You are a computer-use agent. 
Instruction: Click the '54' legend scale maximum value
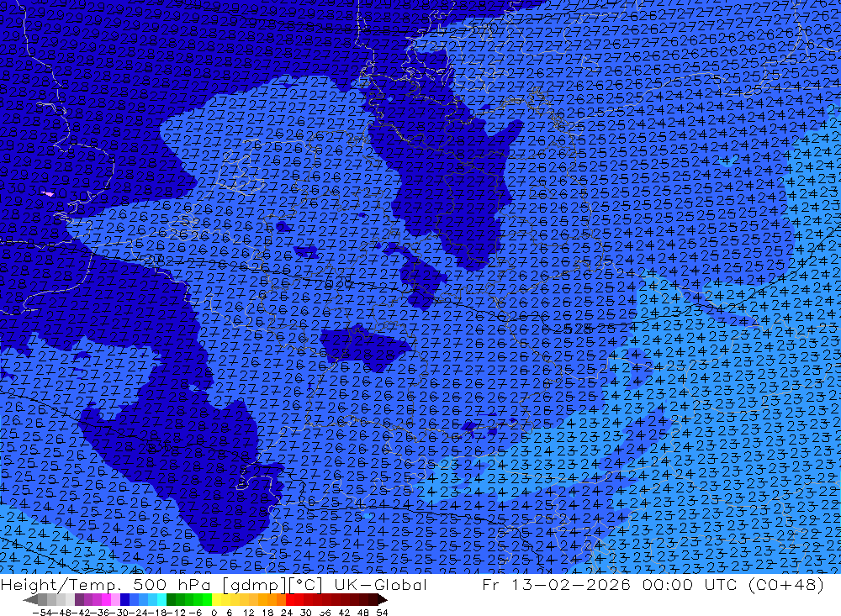pyautogui.click(x=383, y=613)
